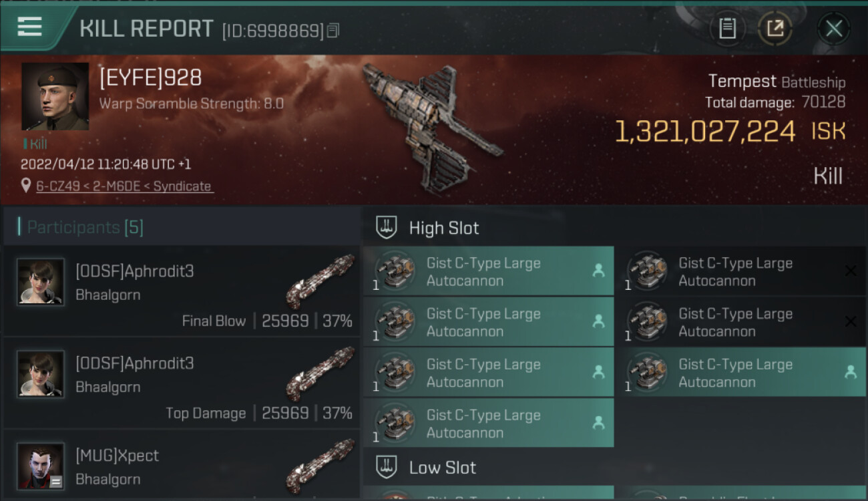Screen dimensions: 868x501
Task: Copy the kill report ID icon
Action: click(333, 31)
